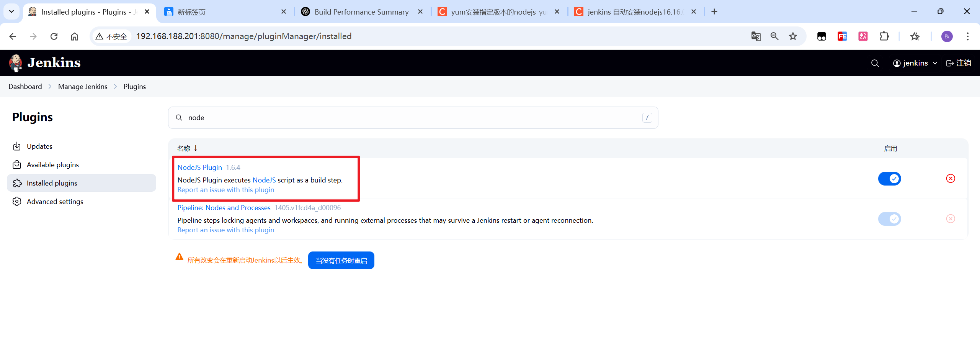Click the zoom magnifier in address bar
This screenshot has height=350, width=980.
(x=774, y=36)
